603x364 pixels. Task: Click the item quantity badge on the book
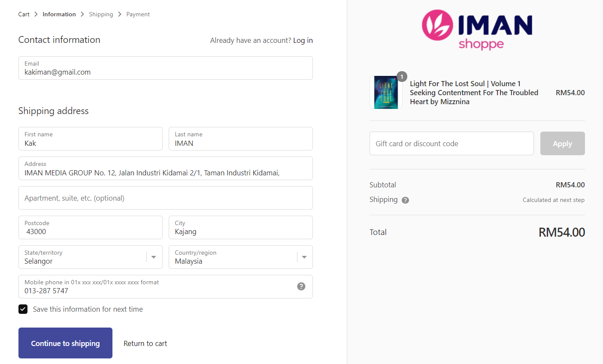click(x=402, y=77)
